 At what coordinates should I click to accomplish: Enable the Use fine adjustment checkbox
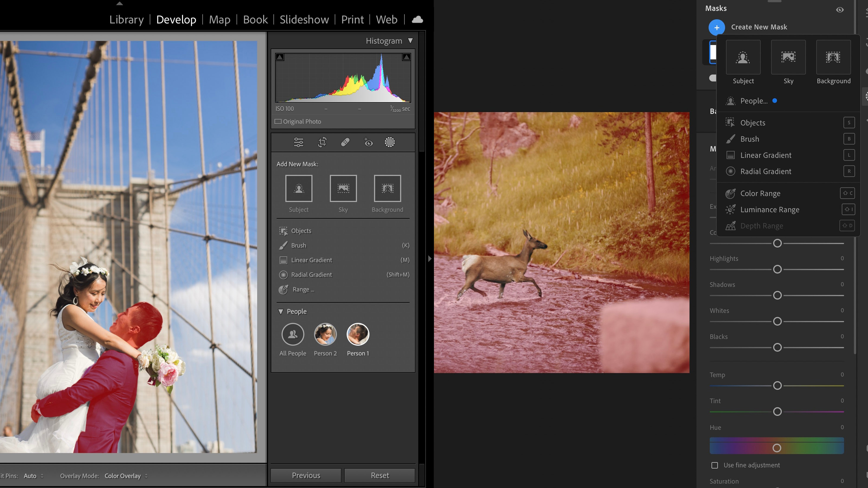pyautogui.click(x=714, y=465)
